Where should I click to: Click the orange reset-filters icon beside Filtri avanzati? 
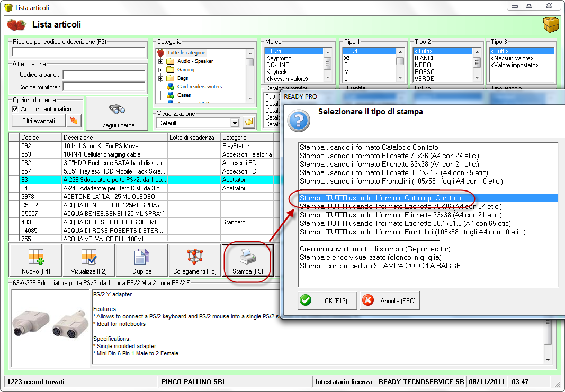tap(74, 121)
